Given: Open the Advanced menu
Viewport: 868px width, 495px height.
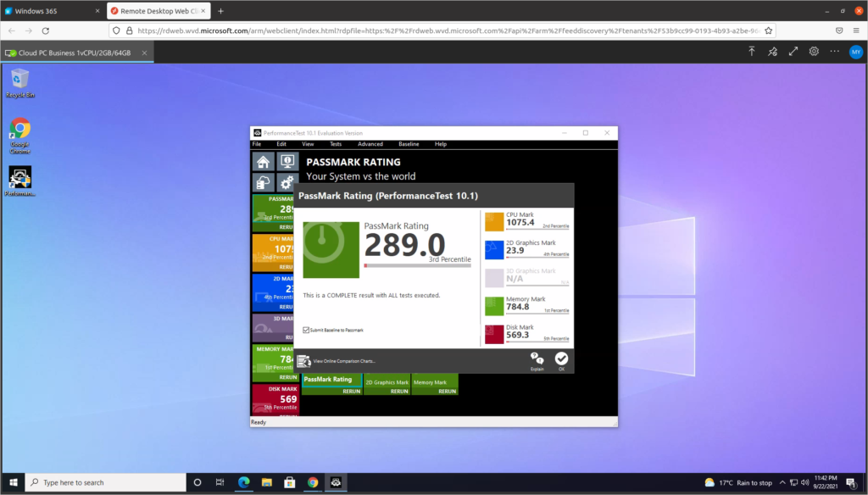Looking at the screenshot, I should (370, 144).
